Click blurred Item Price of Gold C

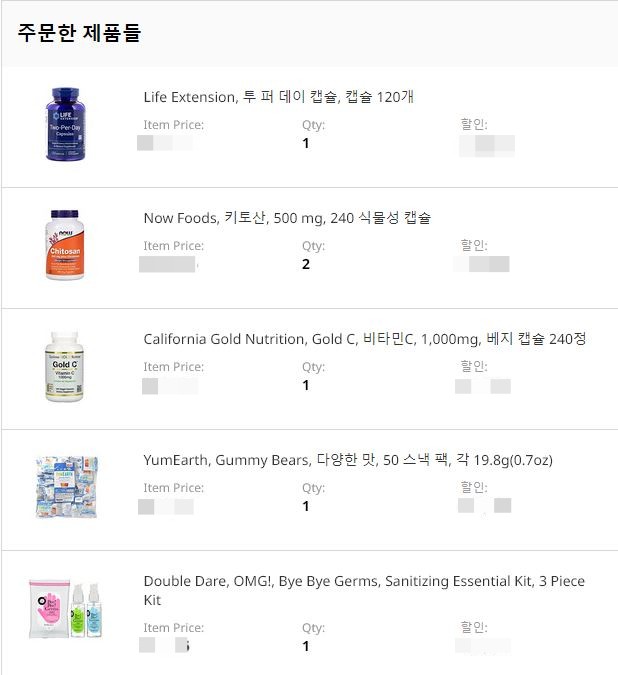coord(170,386)
